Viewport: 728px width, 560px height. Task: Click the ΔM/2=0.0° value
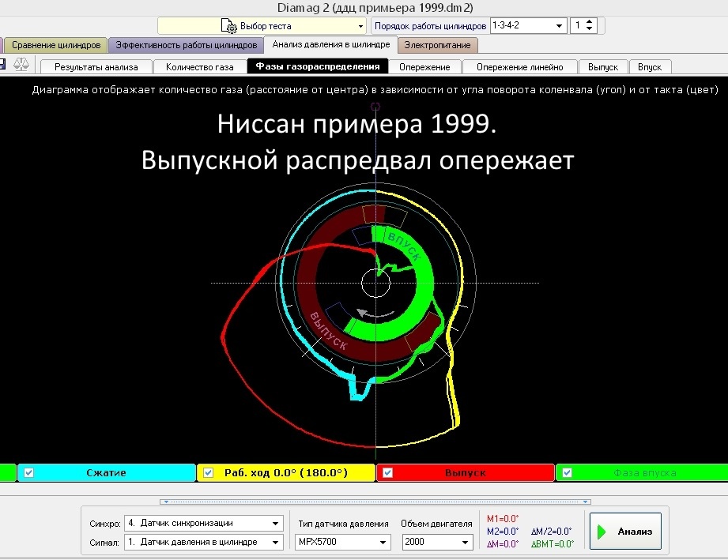552,532
